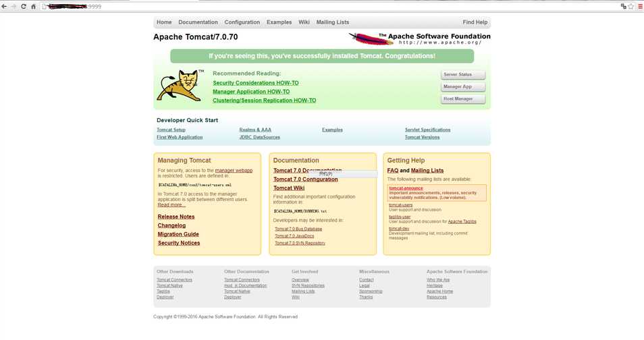The height and width of the screenshot is (340, 644).
Task: Click the browser forward arrow
Action: (14, 7)
